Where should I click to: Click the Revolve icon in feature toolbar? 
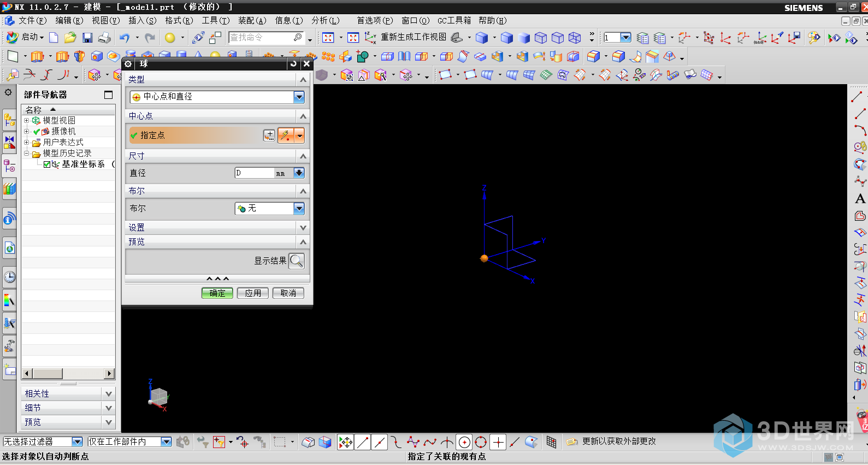pyautogui.click(x=79, y=56)
